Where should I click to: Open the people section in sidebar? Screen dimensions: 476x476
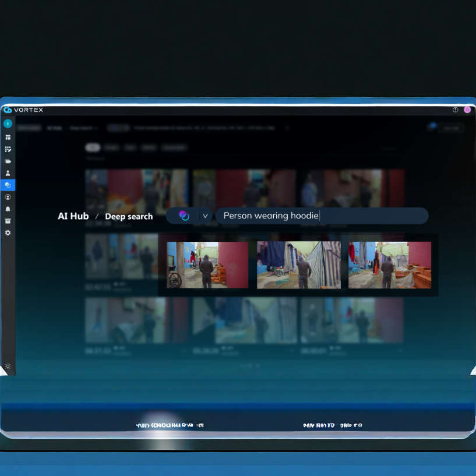[8, 173]
